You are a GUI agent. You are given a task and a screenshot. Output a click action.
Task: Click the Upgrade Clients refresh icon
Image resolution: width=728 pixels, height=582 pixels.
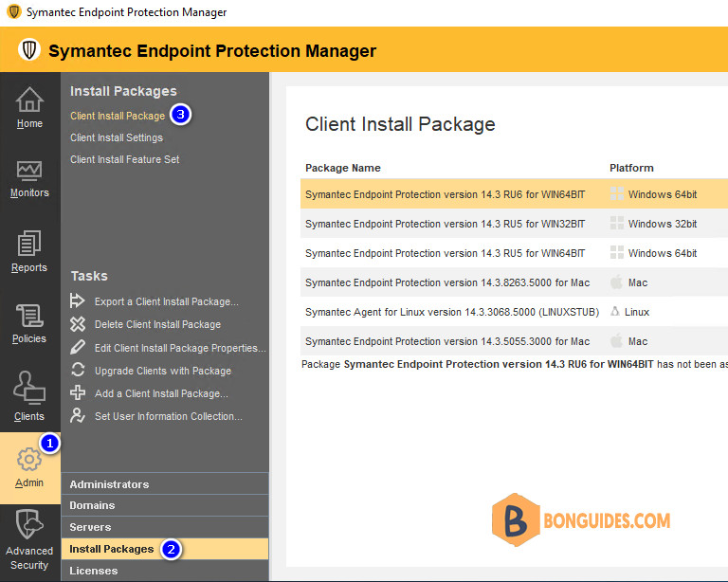[x=78, y=370]
